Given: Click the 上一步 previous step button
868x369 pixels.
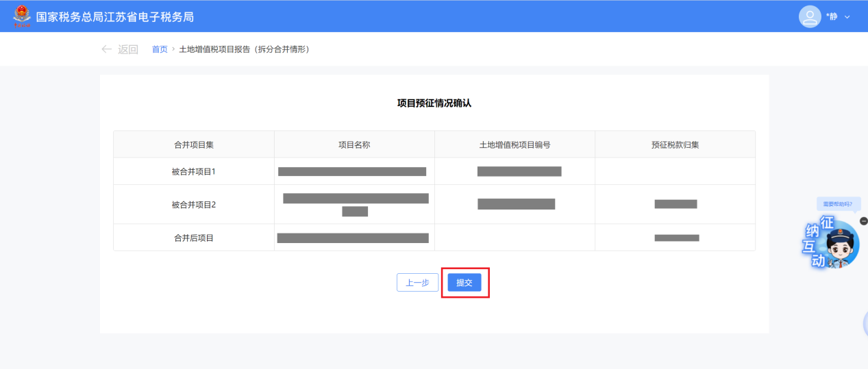Looking at the screenshot, I should point(417,283).
